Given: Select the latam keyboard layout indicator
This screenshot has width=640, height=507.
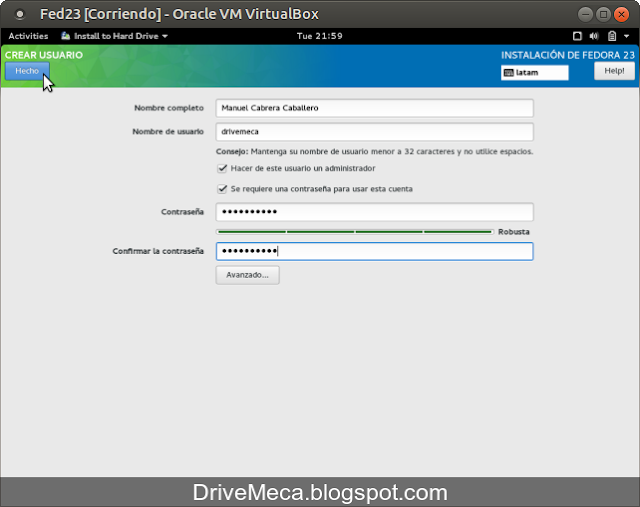Looking at the screenshot, I should [534, 73].
